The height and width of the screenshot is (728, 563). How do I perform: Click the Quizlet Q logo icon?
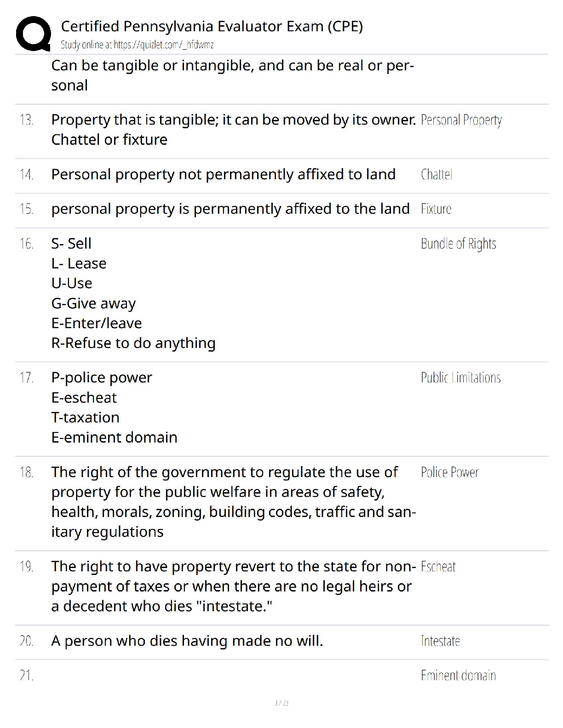[33, 34]
